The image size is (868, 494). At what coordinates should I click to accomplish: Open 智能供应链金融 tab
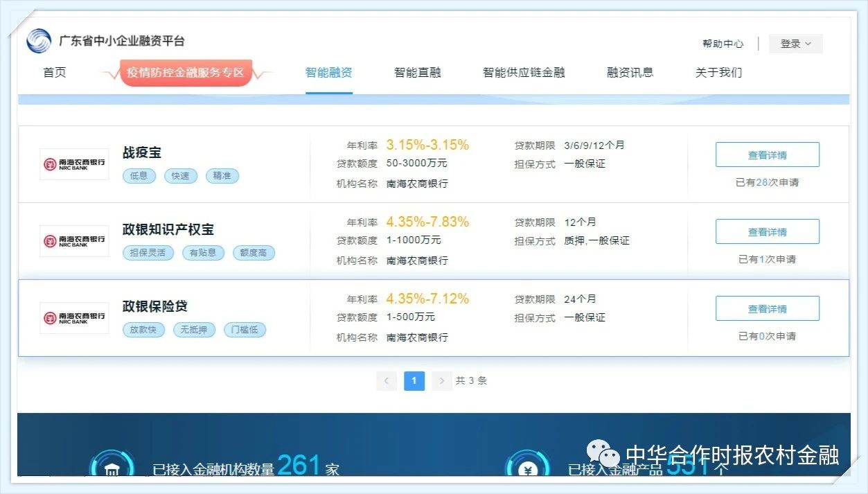click(524, 72)
